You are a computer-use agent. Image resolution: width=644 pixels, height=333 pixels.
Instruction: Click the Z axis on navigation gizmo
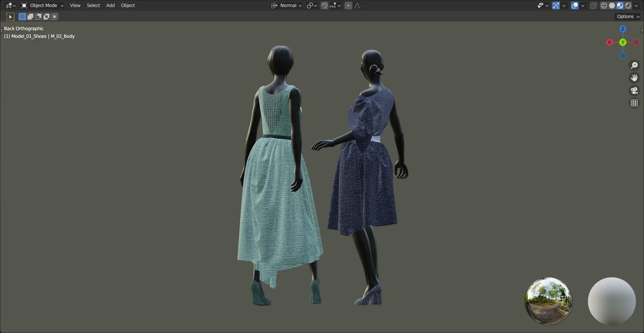[623, 29]
